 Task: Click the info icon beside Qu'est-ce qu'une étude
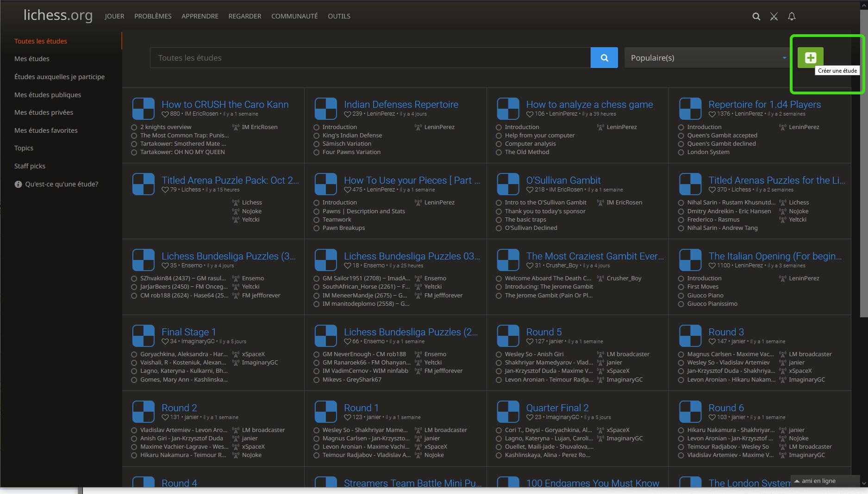coord(18,184)
